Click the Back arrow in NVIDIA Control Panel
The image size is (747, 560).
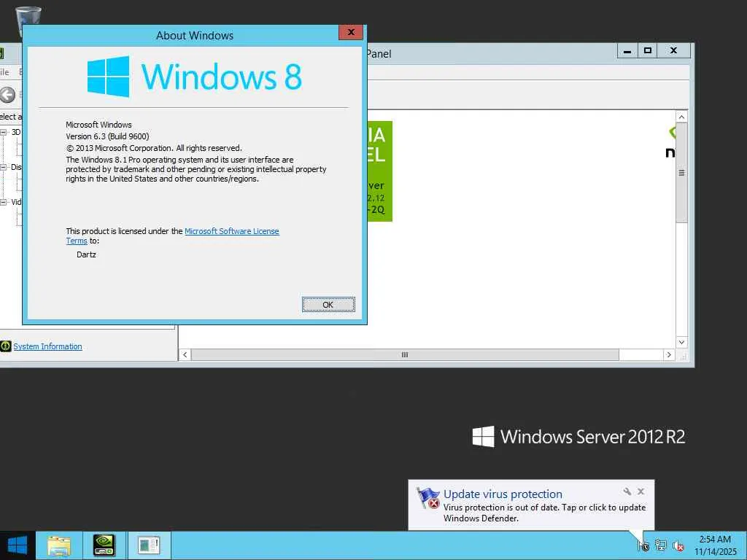coord(7,95)
